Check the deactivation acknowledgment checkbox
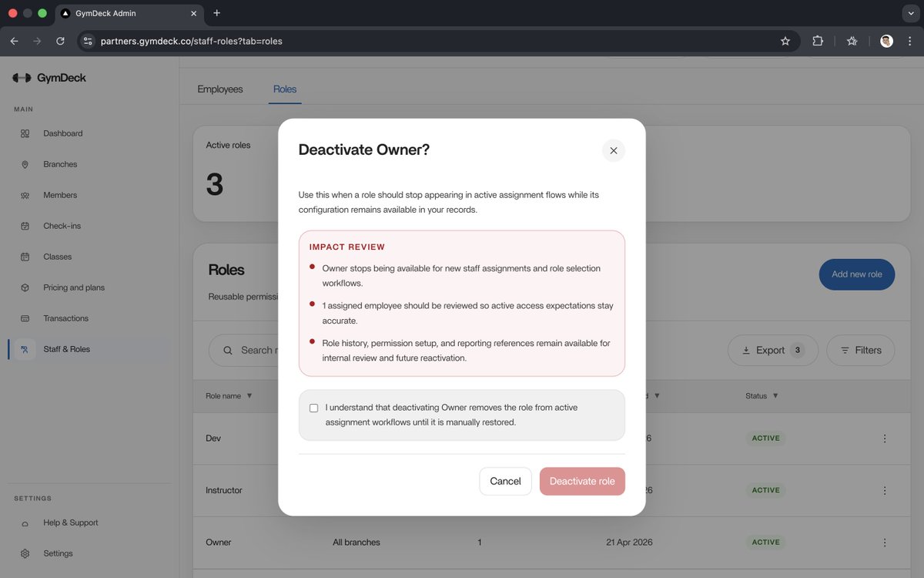The width and height of the screenshot is (924, 578). [313, 408]
